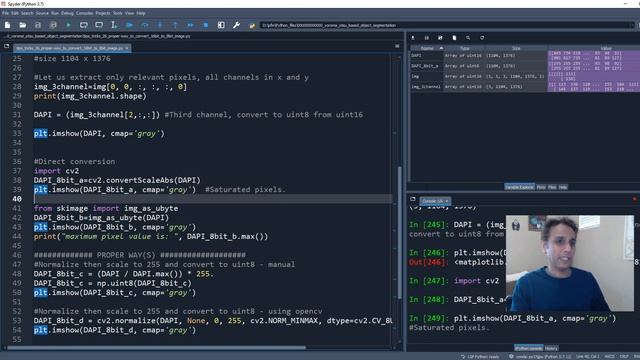Search variables with the magnifier icon

[x=468, y=38]
